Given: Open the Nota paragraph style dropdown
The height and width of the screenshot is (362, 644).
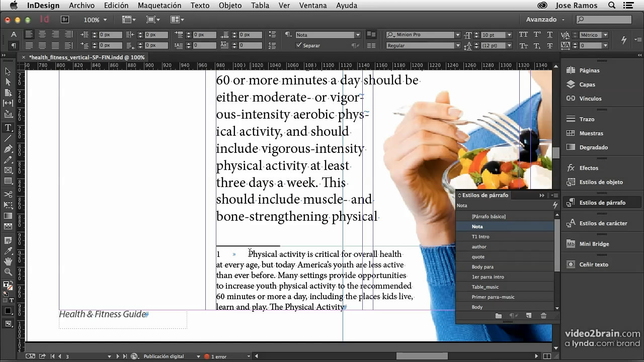Looking at the screenshot, I should (358, 35).
